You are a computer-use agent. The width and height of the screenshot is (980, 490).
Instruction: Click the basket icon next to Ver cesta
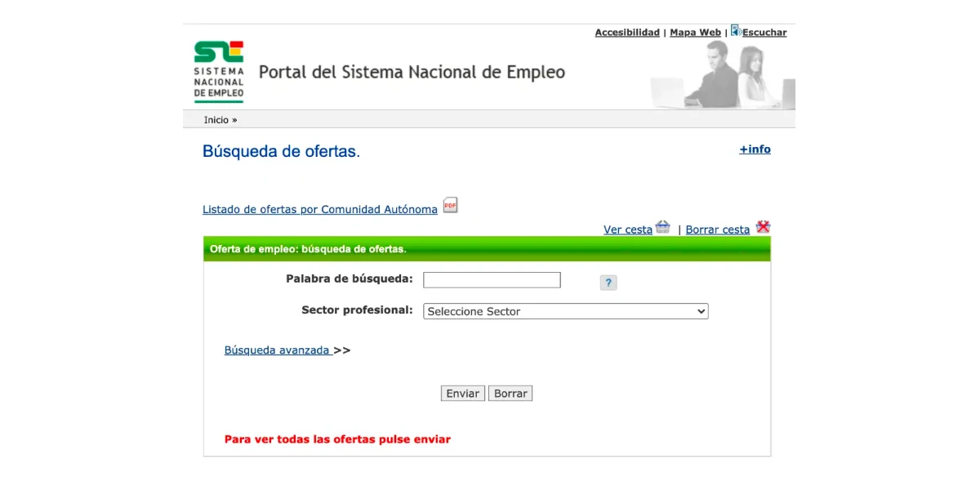click(x=663, y=227)
